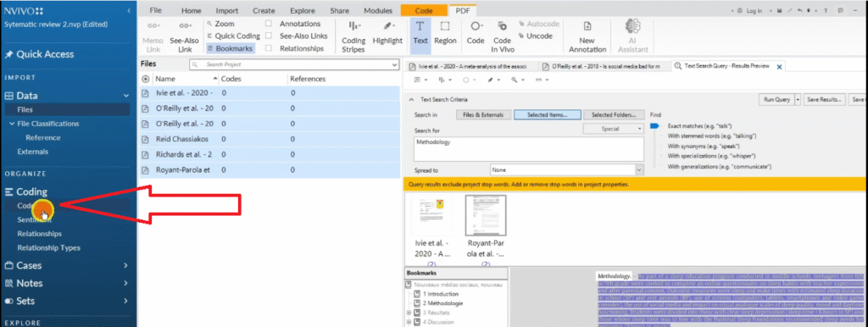868x327 pixels.
Task: Click the Search for text box
Action: pos(529,149)
